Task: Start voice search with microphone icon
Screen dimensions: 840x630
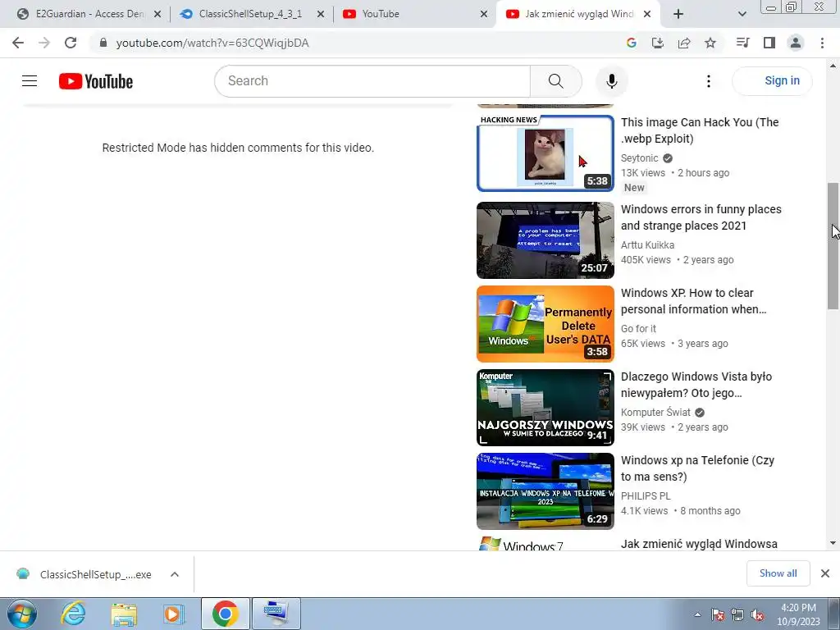Action: point(611,81)
